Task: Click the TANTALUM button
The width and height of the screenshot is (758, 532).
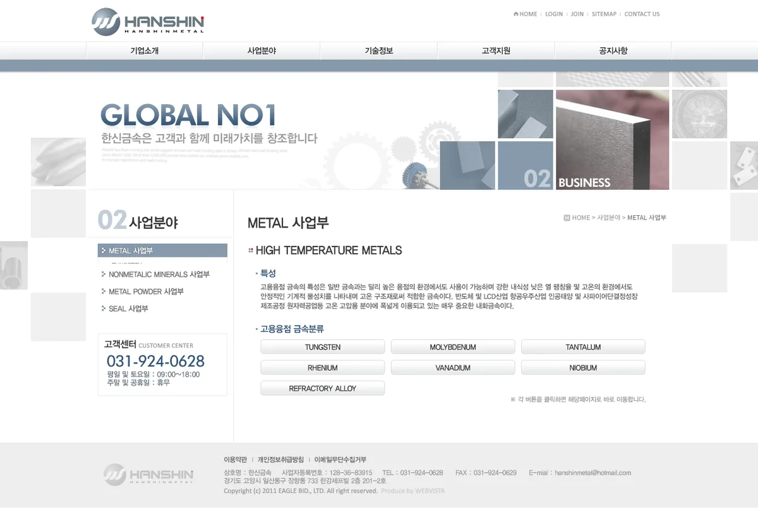Action: (583, 347)
